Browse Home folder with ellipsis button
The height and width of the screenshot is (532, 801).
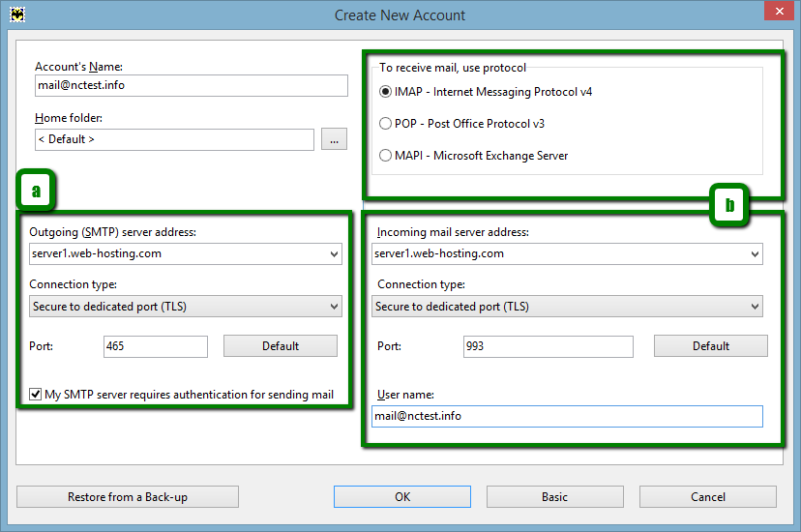334,139
